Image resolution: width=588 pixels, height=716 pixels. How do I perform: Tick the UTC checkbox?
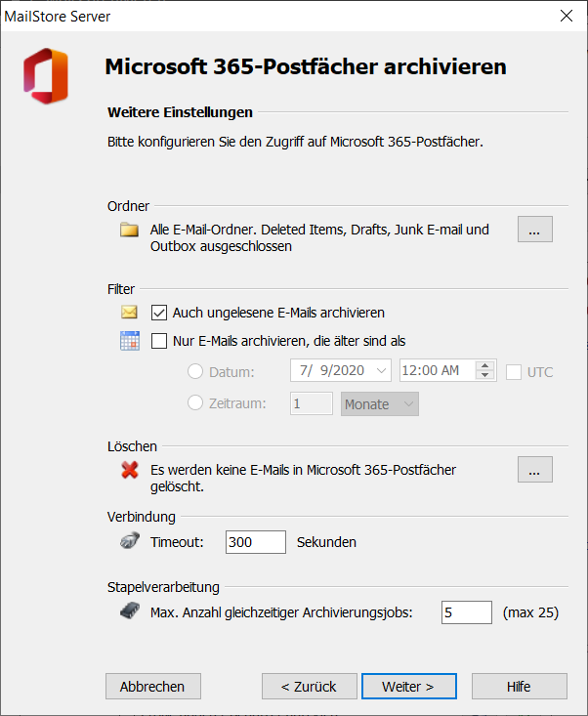click(514, 372)
